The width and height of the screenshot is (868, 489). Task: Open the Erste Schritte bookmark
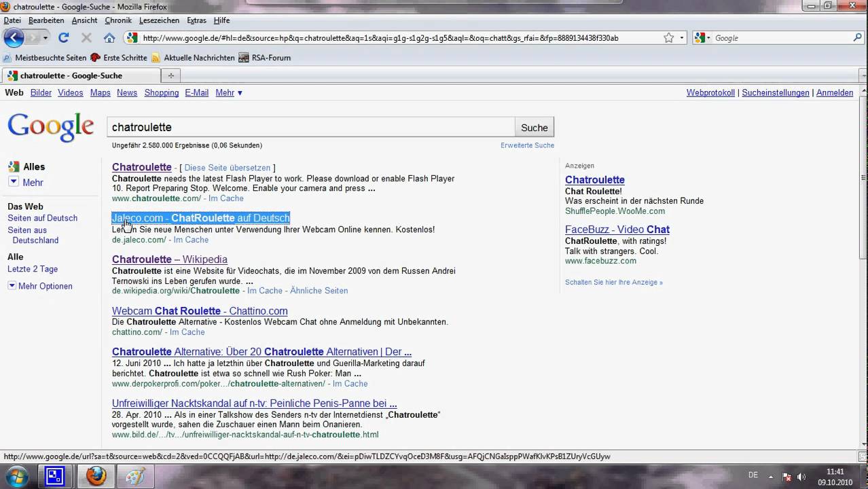tap(119, 58)
